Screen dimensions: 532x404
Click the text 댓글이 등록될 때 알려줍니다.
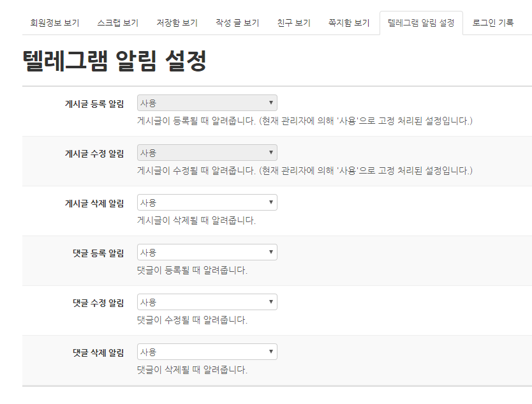pos(193,270)
